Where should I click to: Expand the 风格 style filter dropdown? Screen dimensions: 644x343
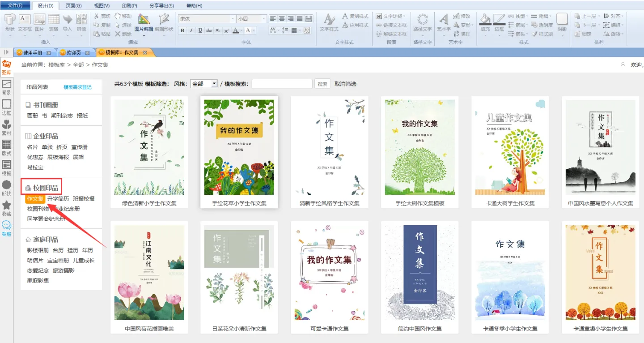pyautogui.click(x=214, y=84)
